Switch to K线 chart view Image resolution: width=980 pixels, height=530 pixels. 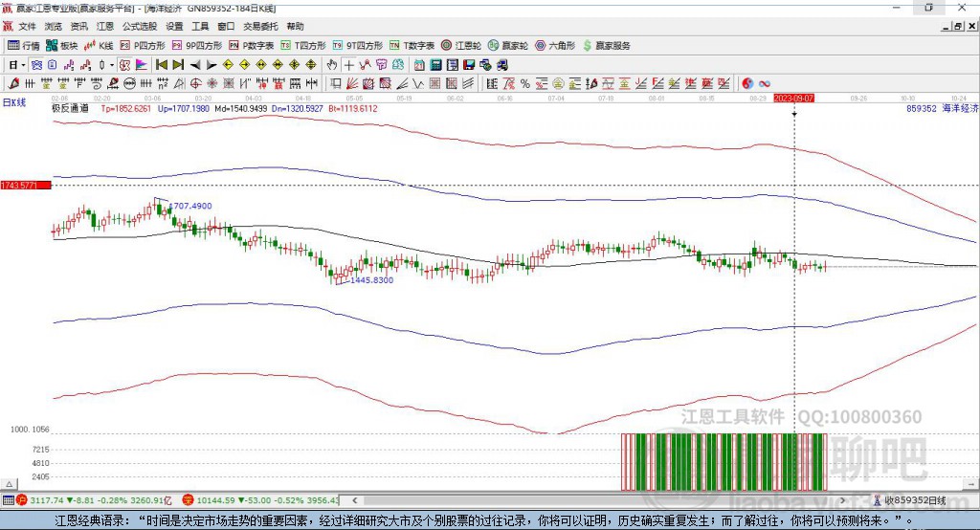click(x=100, y=45)
